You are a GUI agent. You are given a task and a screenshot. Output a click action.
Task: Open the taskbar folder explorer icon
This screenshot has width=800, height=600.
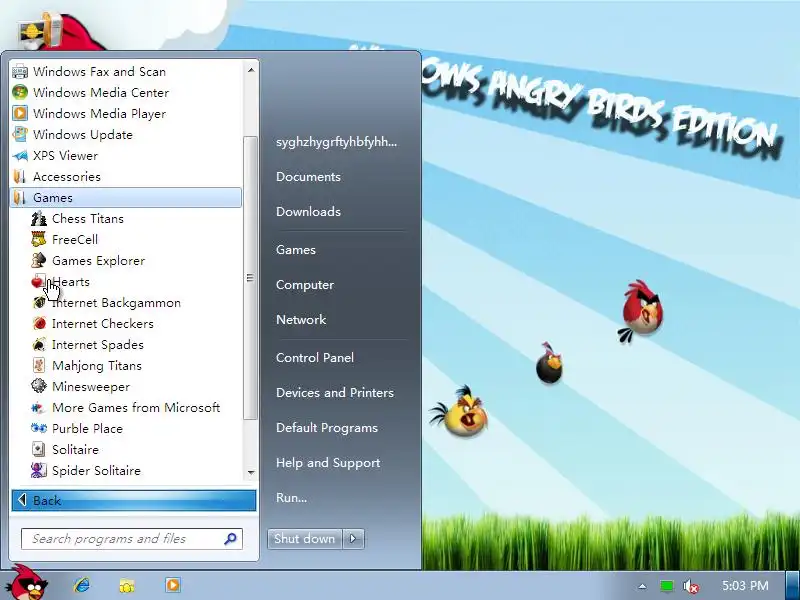tap(127, 586)
